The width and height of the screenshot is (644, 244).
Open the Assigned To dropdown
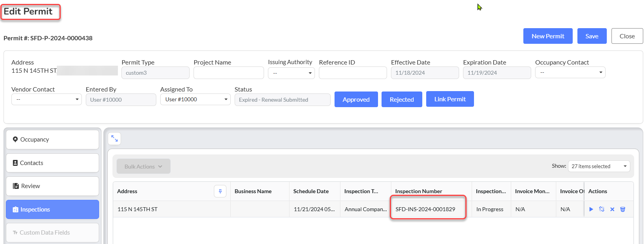[x=195, y=99]
